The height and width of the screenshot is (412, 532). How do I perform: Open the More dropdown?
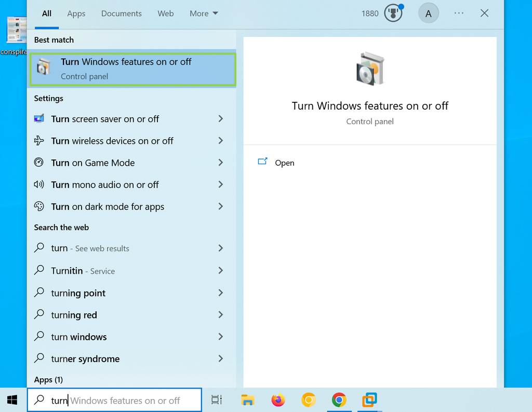click(204, 14)
